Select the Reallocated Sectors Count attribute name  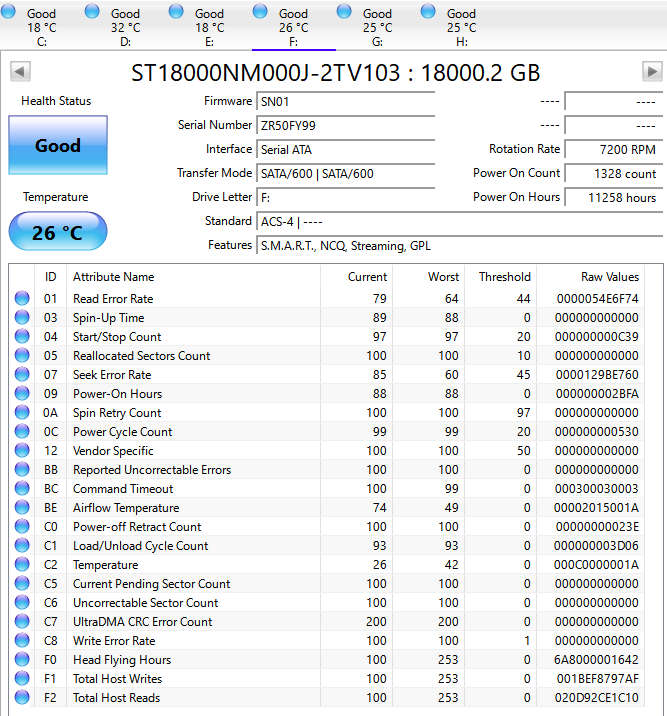(x=142, y=355)
